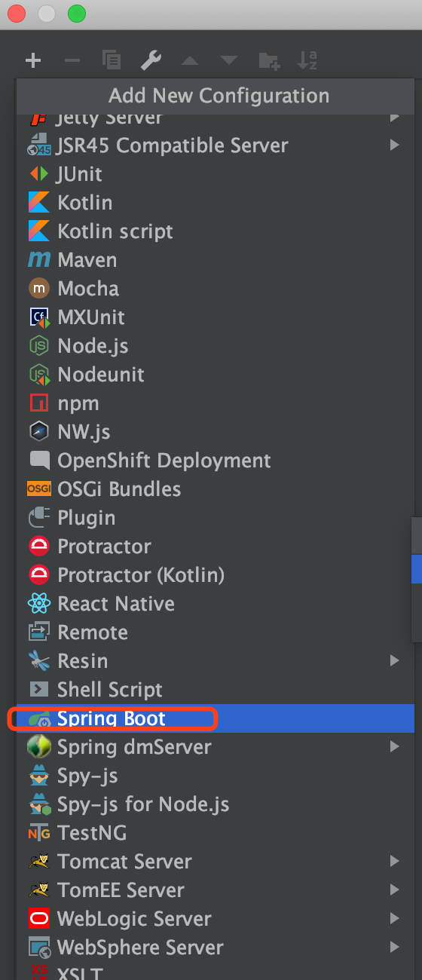Click the Kotlin script logo icon
Viewport: 422px width, 980px height.
39,231
